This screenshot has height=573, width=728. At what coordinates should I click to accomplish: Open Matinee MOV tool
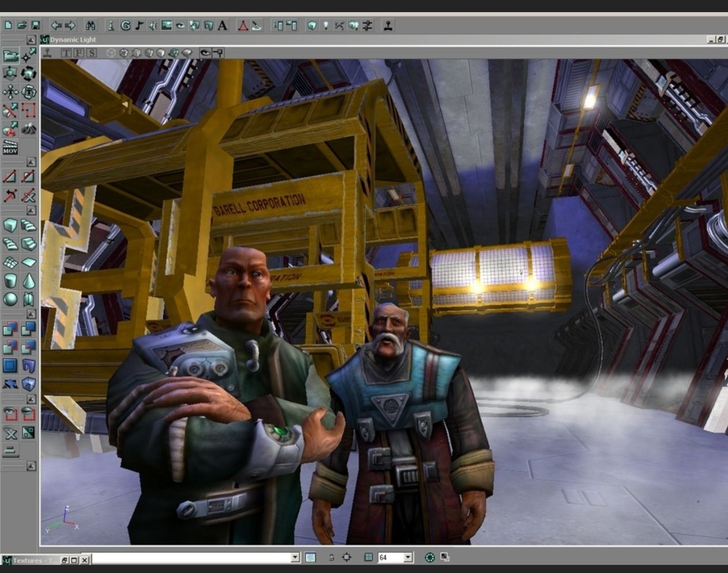(10, 146)
